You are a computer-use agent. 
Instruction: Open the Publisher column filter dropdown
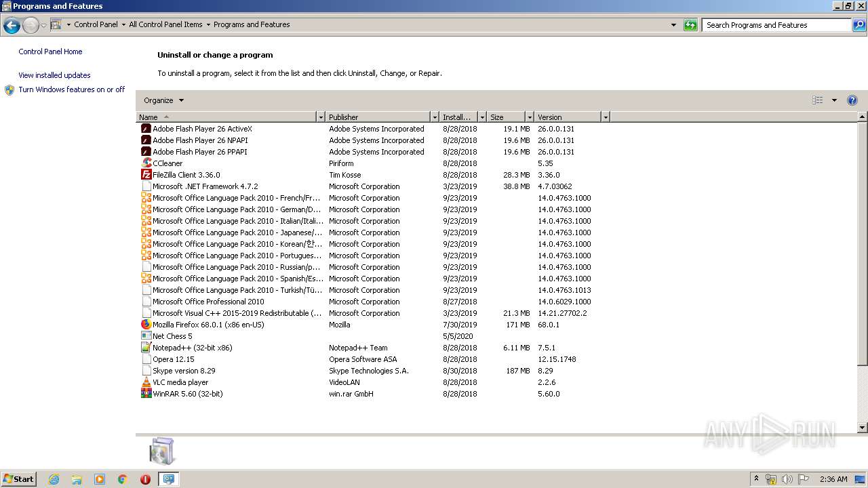click(x=435, y=117)
